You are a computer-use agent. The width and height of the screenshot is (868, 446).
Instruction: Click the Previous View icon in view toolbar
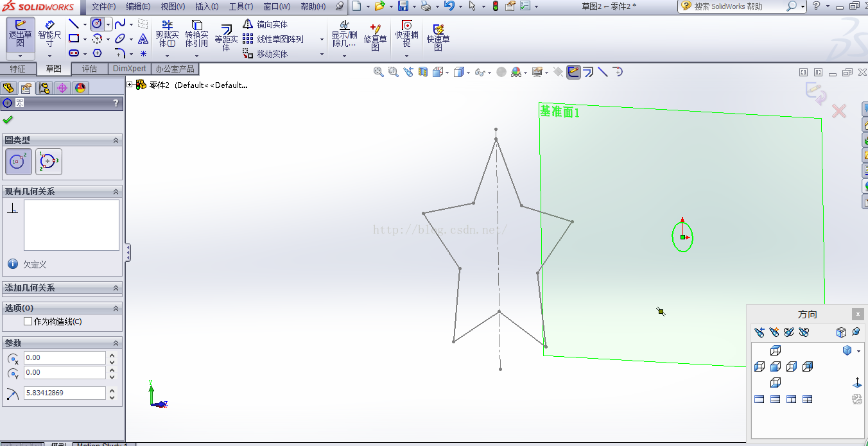408,72
